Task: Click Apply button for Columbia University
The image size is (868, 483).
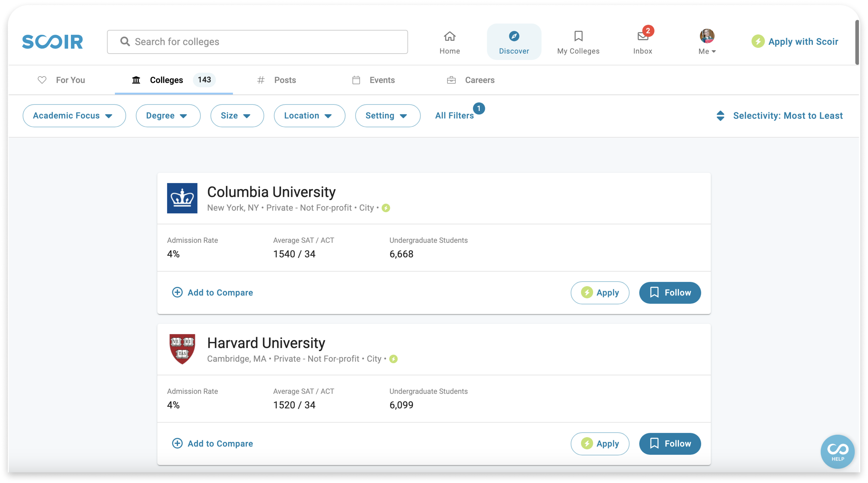Action: (600, 292)
